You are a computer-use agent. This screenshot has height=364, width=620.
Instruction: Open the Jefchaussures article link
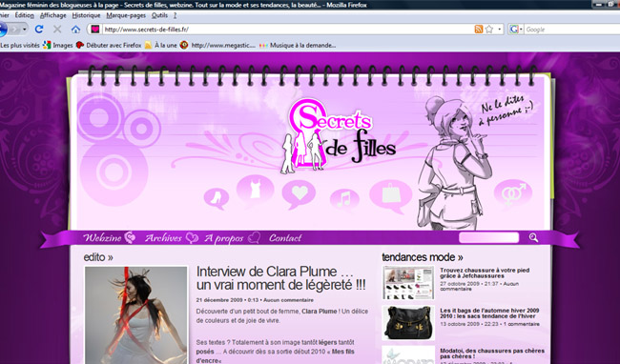point(485,273)
